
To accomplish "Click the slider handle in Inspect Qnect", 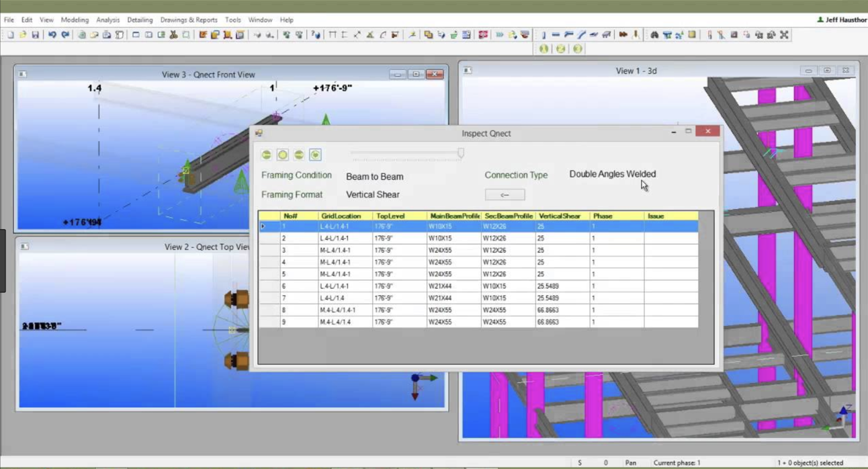I will coord(461,154).
